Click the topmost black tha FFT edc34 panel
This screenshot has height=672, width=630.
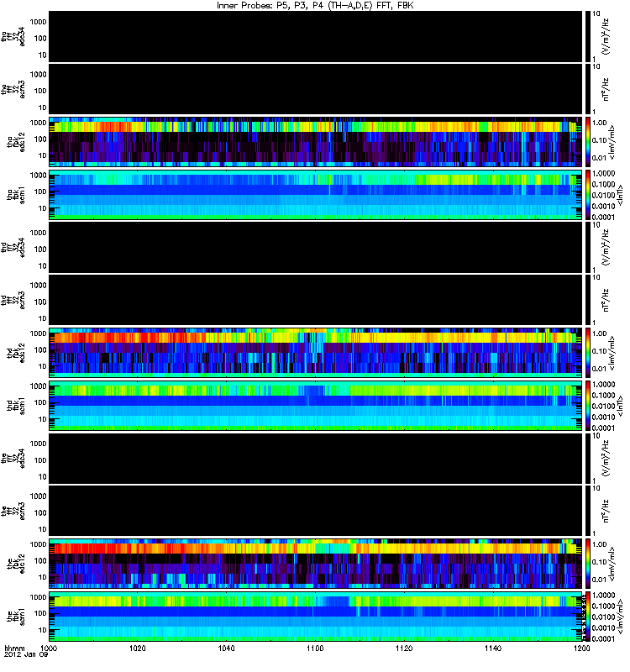315,34
